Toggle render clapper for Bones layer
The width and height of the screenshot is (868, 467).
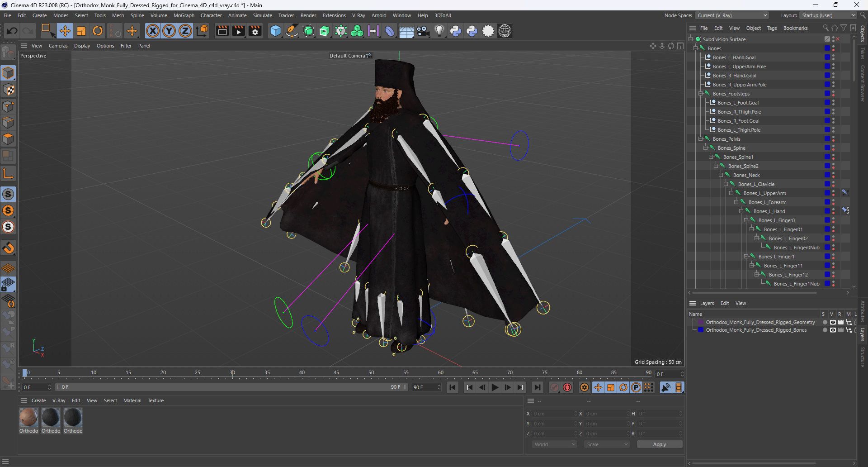pyautogui.click(x=841, y=330)
